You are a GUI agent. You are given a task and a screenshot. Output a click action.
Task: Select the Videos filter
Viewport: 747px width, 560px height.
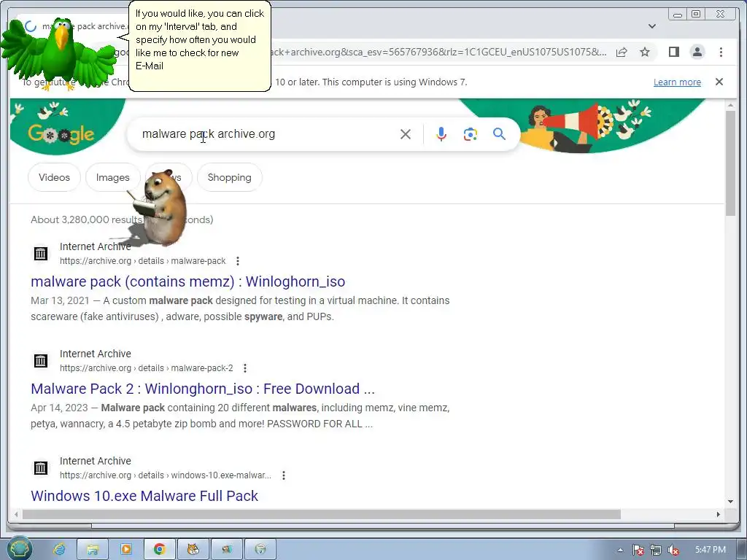pos(54,177)
